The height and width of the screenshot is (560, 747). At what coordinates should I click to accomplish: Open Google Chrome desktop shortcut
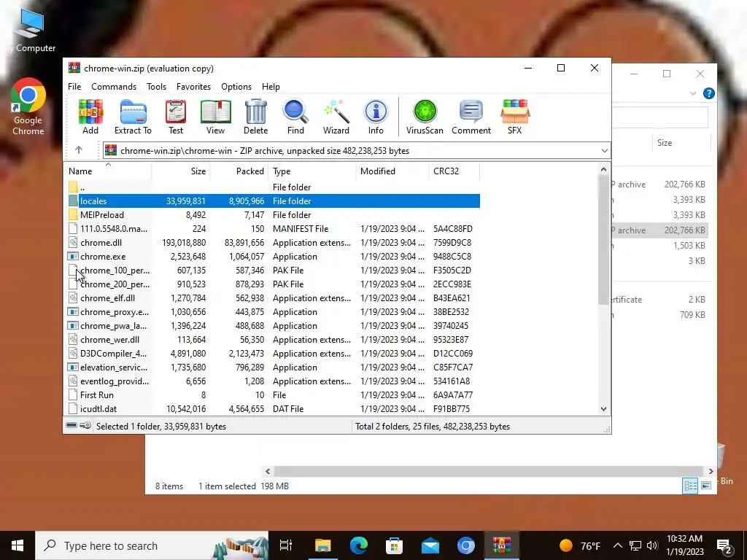pos(28,106)
